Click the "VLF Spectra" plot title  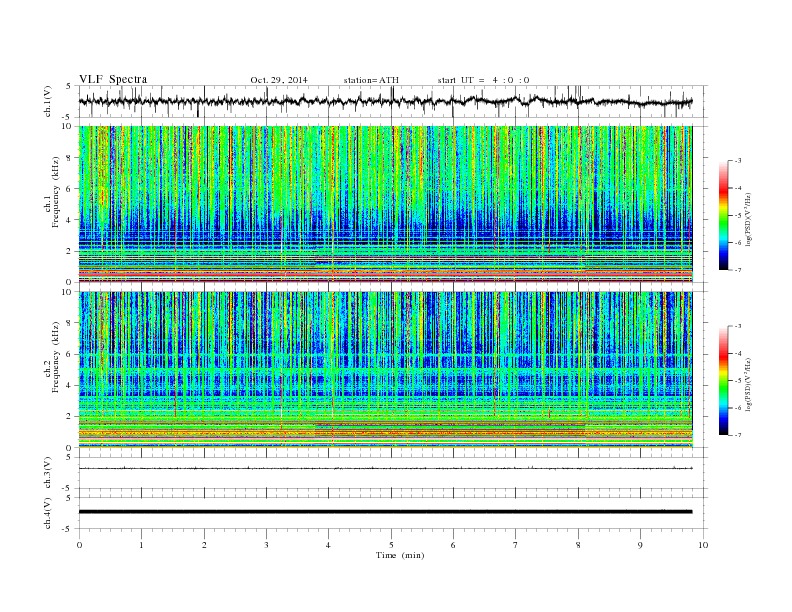pyautogui.click(x=113, y=79)
